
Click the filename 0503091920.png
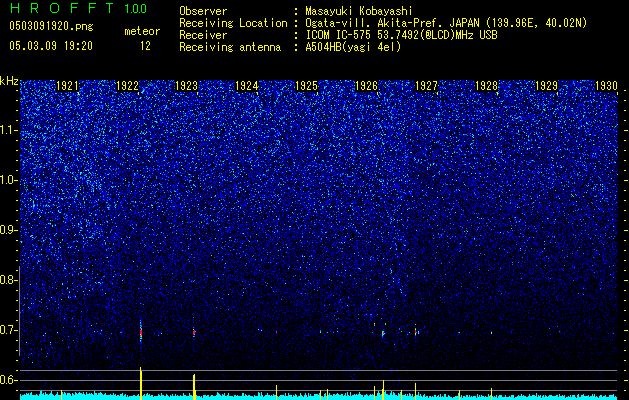51,26
